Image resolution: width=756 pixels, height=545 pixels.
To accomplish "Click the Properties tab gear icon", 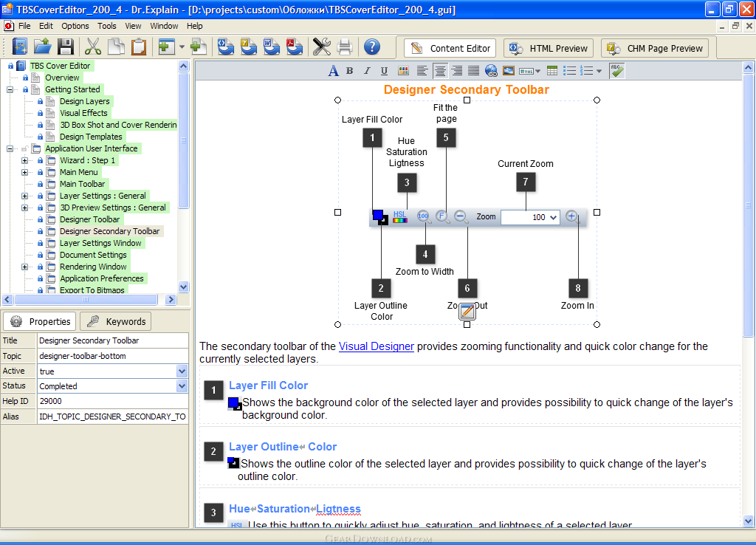I will [16, 322].
